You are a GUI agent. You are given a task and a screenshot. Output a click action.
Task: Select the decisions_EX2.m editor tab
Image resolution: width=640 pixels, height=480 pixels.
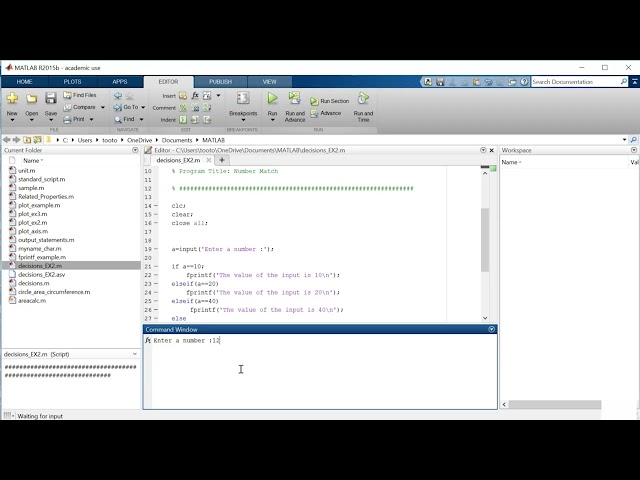click(x=178, y=160)
